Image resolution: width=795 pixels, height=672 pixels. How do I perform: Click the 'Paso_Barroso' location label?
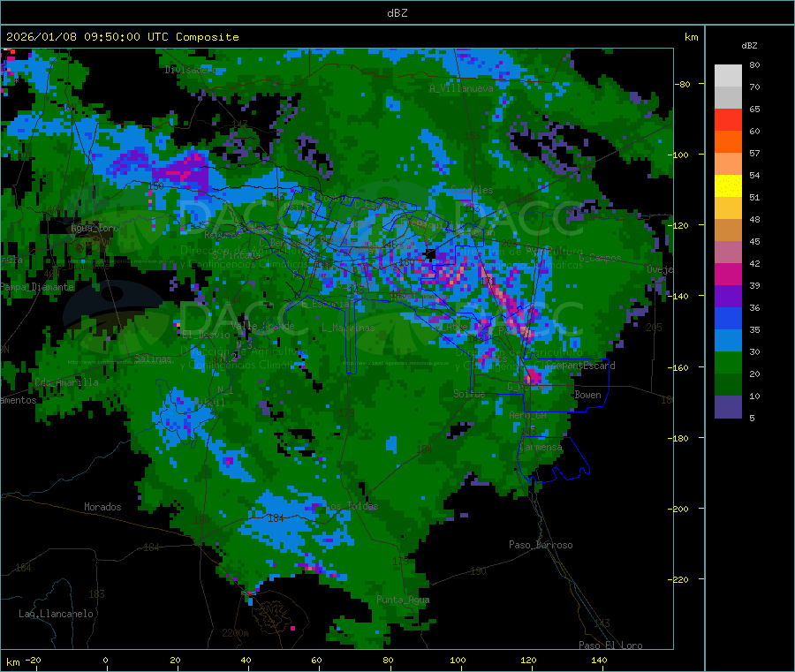[x=541, y=545]
